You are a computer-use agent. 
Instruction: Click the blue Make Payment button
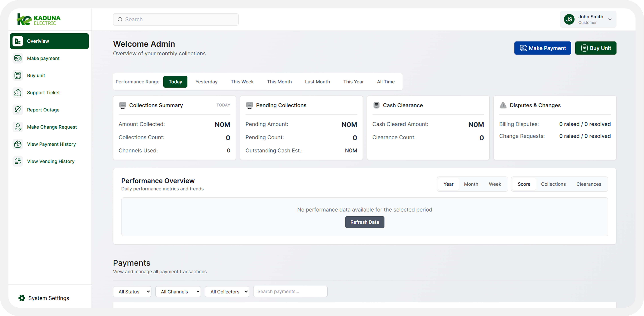(x=542, y=48)
